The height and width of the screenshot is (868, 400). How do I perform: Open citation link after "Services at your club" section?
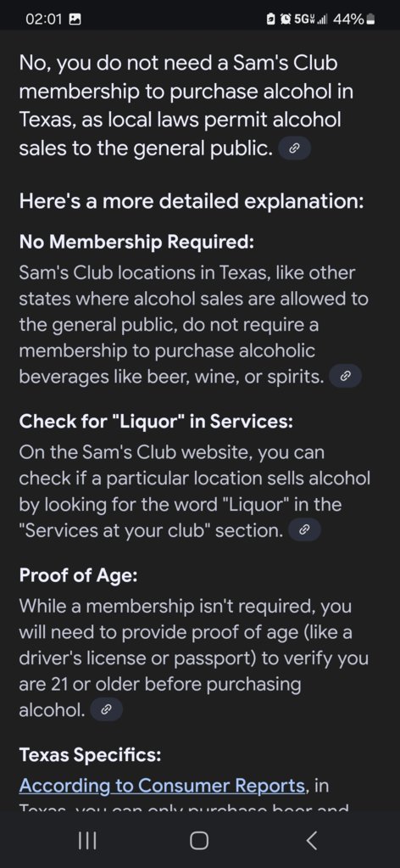tap(304, 529)
